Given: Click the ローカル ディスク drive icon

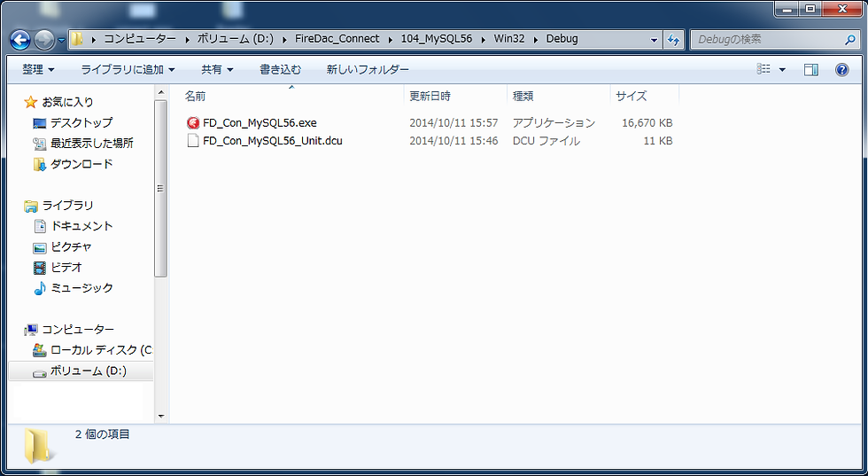Looking at the screenshot, I should [x=39, y=350].
